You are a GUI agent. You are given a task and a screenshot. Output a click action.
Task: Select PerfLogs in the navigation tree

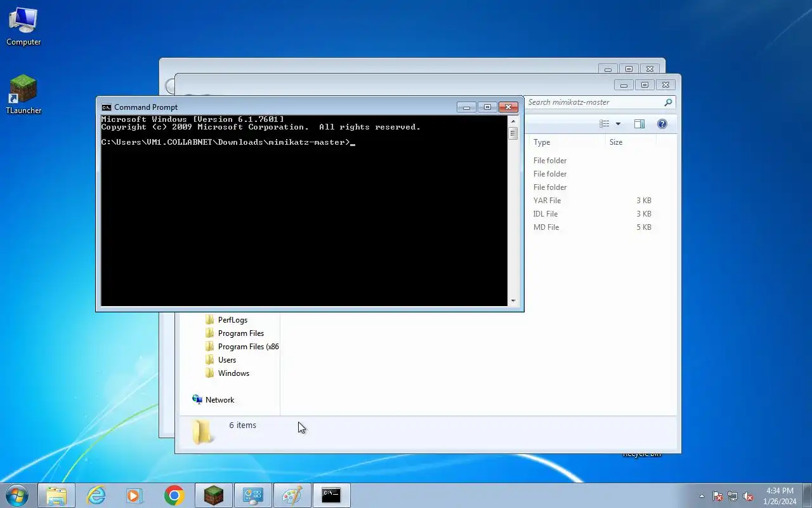click(x=233, y=320)
